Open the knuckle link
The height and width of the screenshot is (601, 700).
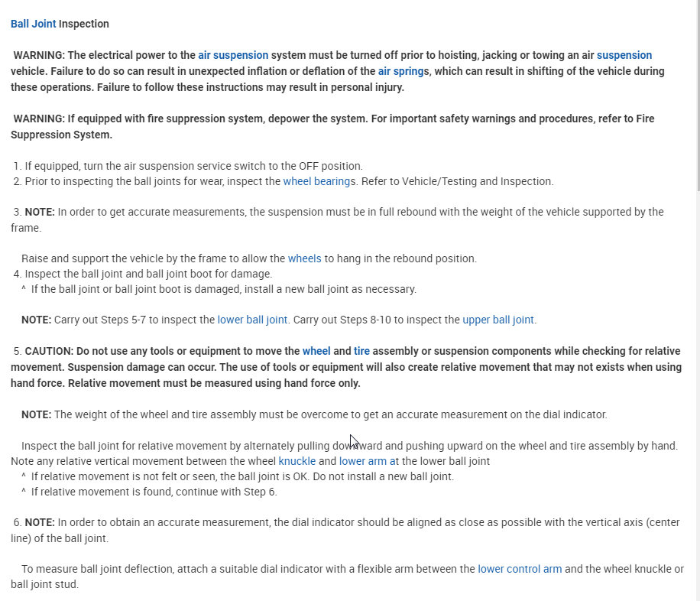coord(297,461)
